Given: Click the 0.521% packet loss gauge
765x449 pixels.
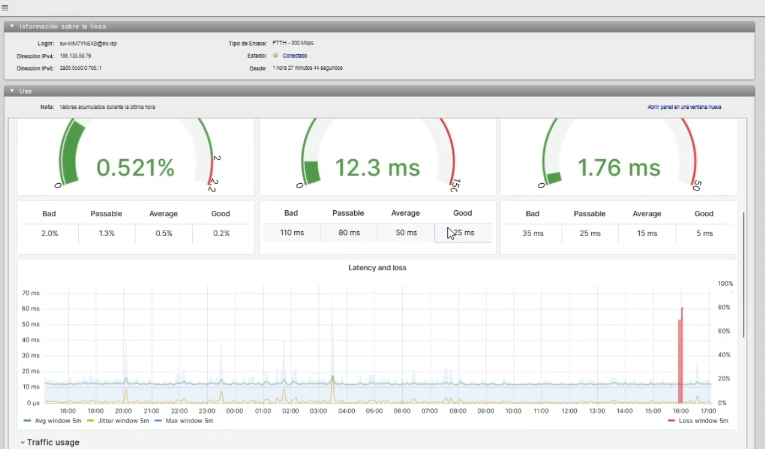Looking at the screenshot, I should tap(135, 165).
